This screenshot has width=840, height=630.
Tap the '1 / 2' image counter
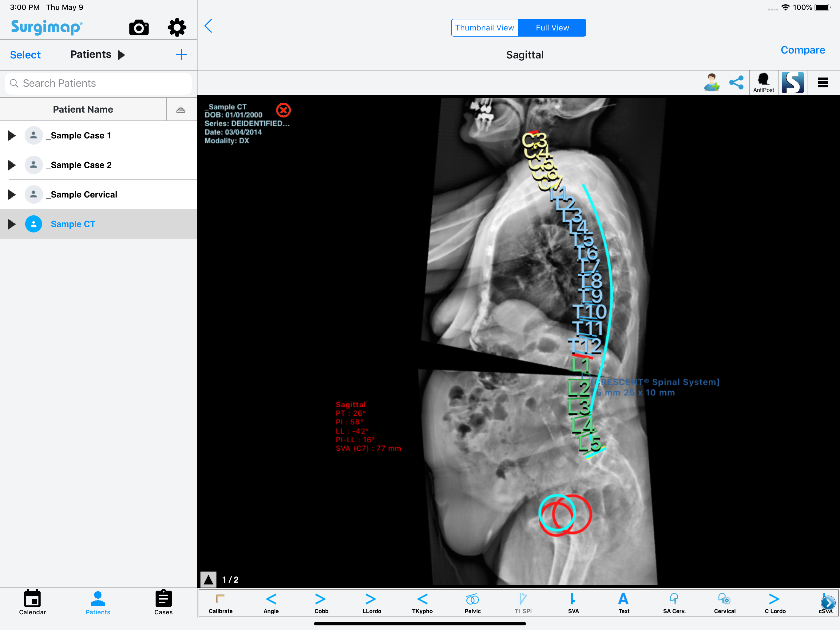point(230,580)
